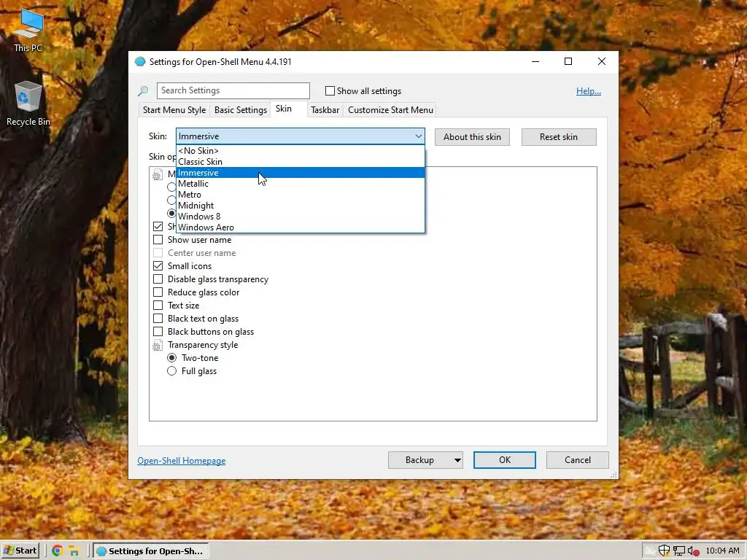Click the Transparency style label
The image size is (747, 560).
click(203, 345)
